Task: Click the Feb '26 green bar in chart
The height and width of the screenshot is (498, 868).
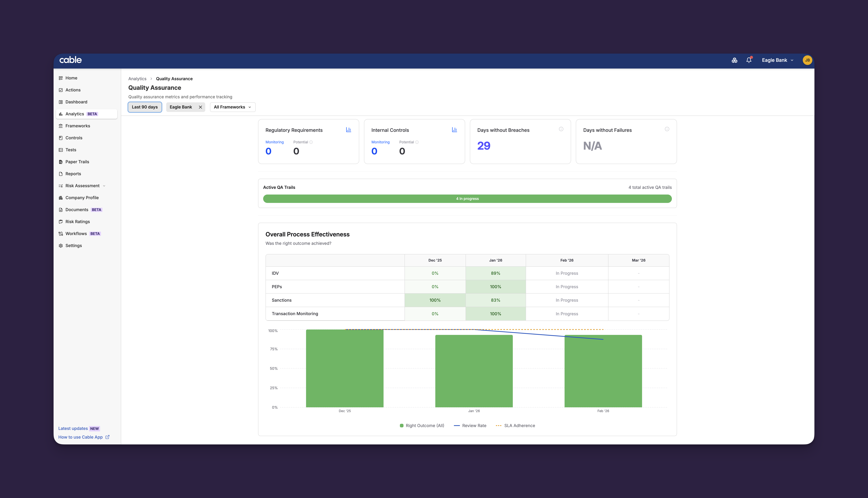Action: (x=603, y=371)
